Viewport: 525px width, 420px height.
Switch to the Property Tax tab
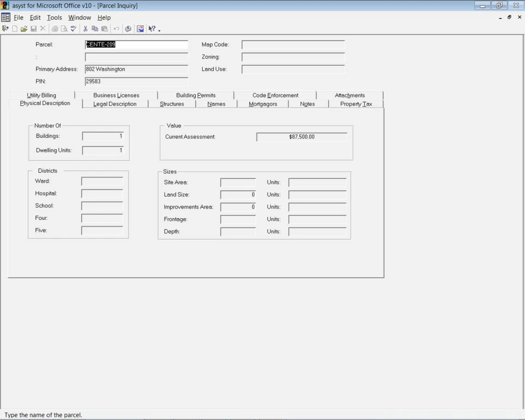(356, 104)
